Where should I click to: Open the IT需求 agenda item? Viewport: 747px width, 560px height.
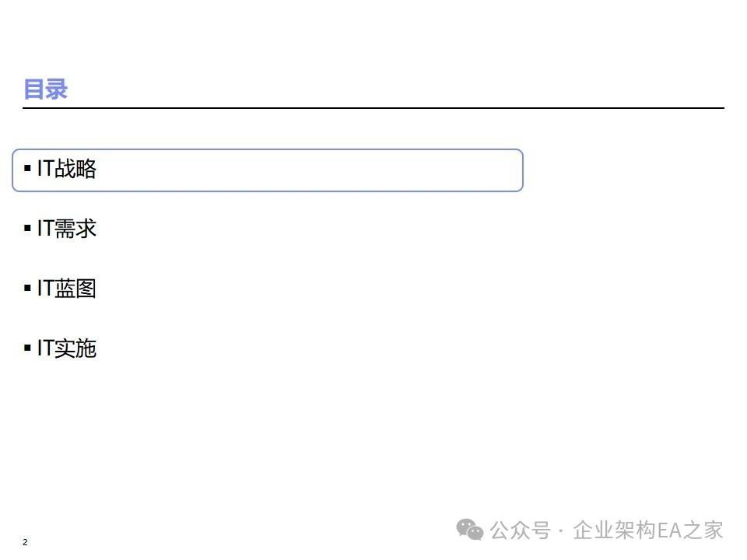tap(67, 229)
